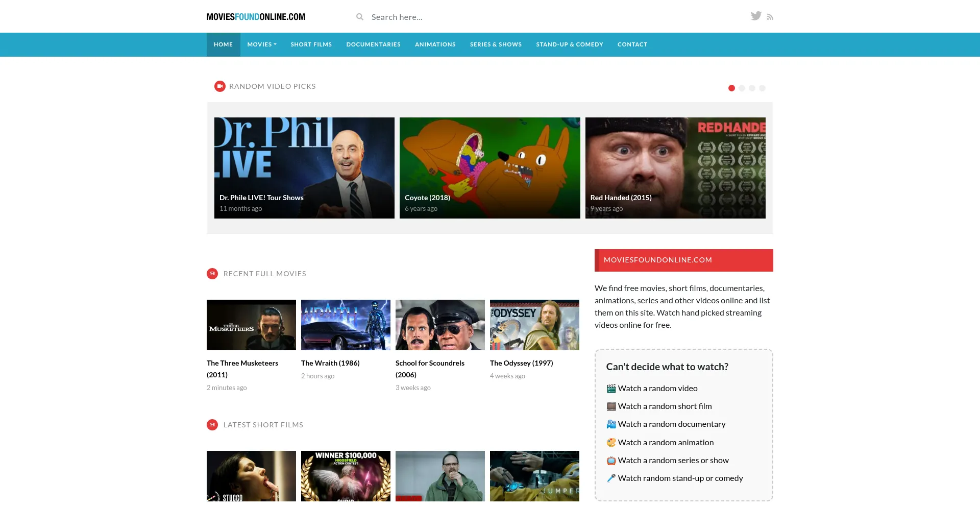Click the red MOVIESFOUNDONLINE.COM sidebar header

tap(684, 260)
